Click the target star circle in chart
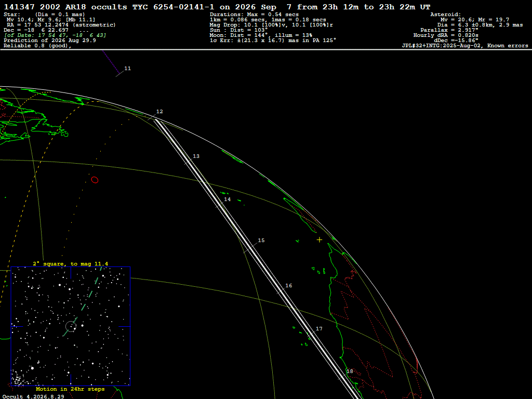The image size is (532, 399). click(71, 326)
